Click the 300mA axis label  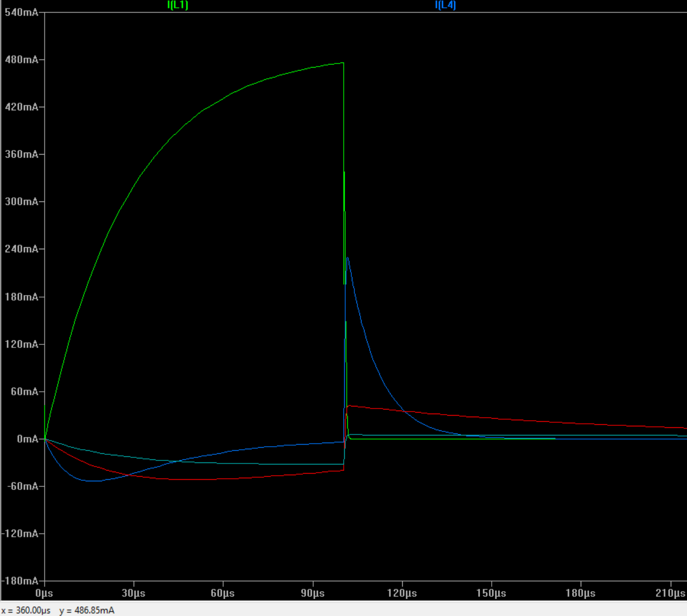(21, 201)
